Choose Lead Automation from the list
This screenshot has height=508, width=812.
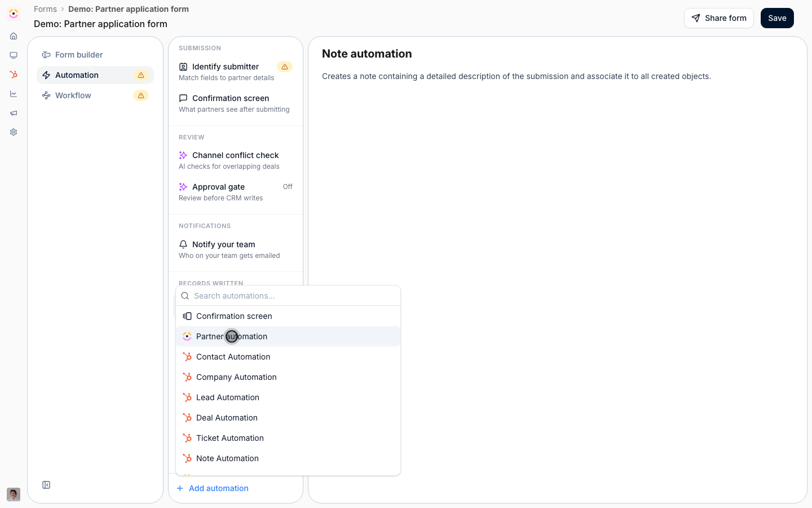[x=288, y=397]
